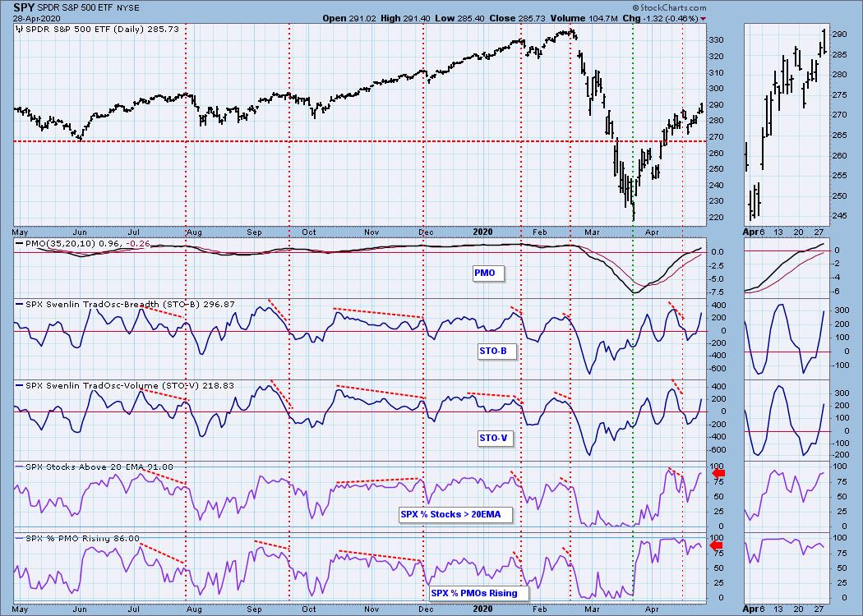Click the 245 label on the April zoom panel axis

point(840,216)
